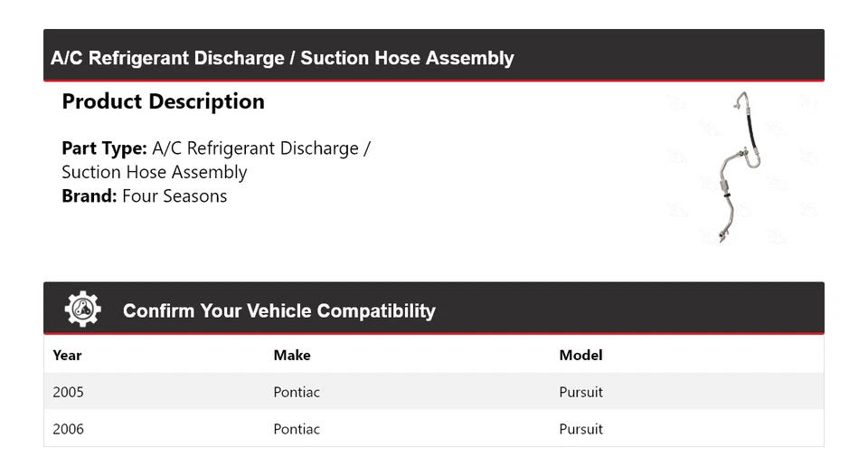Click the Model column header
The image size is (868, 476).
(580, 356)
